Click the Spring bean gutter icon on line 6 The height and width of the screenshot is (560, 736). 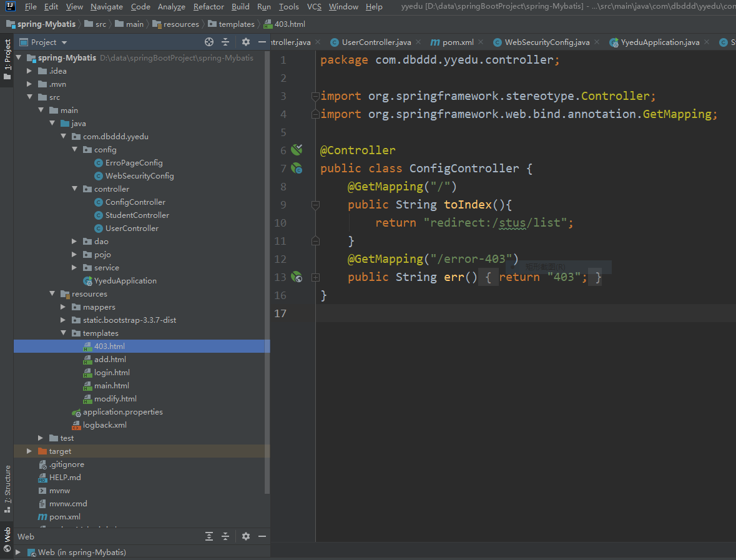tap(297, 150)
